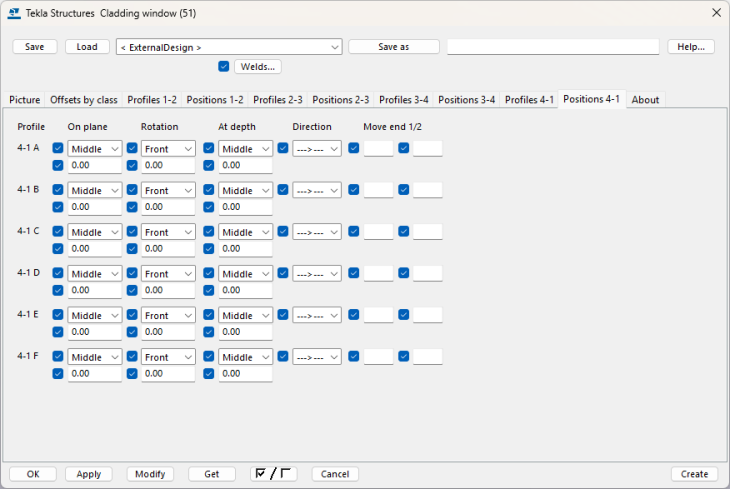Toggle the checkbox next to Welds button
The height and width of the screenshot is (489, 730).
click(x=224, y=67)
